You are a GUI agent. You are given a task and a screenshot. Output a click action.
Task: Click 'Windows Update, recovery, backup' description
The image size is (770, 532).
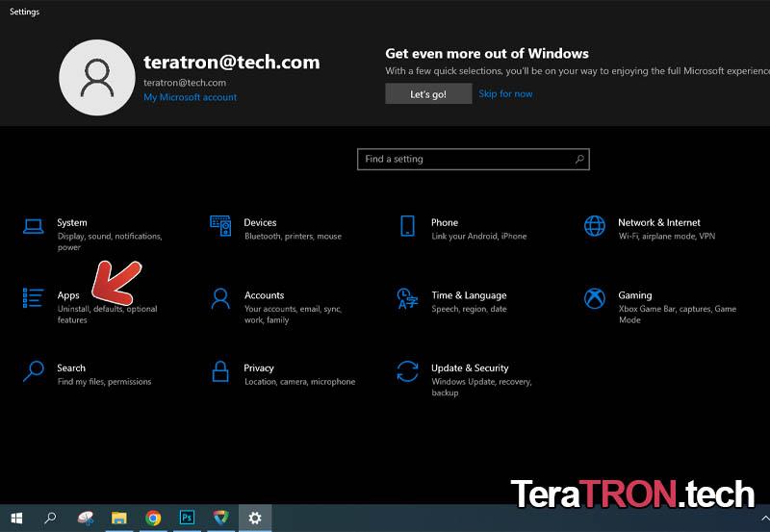482,387
